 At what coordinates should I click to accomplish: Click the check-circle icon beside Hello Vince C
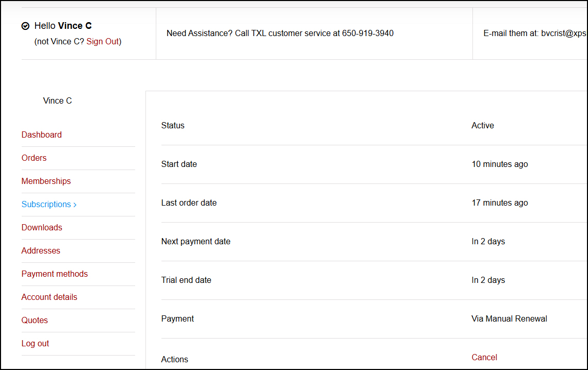[x=25, y=26]
